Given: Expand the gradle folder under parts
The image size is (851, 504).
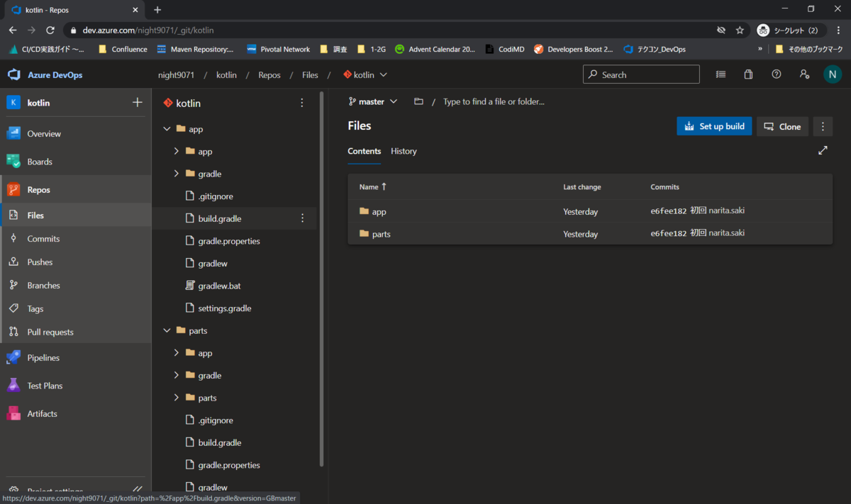Looking at the screenshot, I should click(177, 375).
